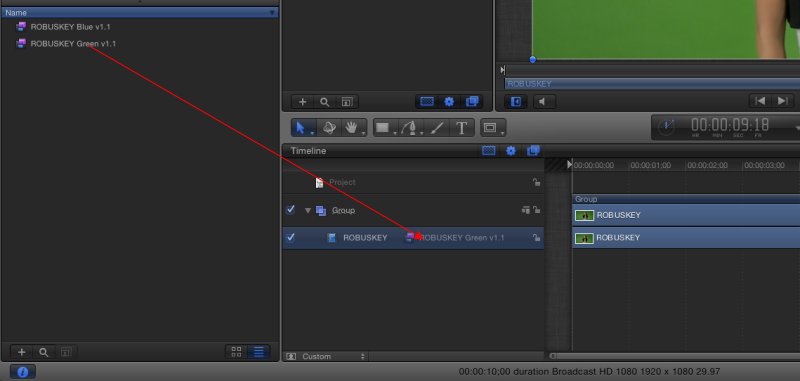Select the Rectangle shape tool

(x=384, y=128)
